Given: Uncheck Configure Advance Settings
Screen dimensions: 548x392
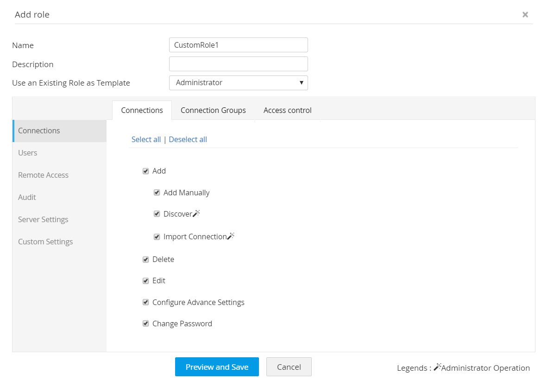Looking at the screenshot, I should point(145,302).
